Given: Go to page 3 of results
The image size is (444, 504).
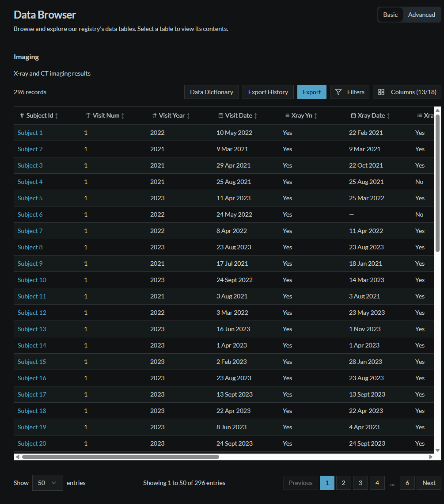Looking at the screenshot, I should click(360, 482).
